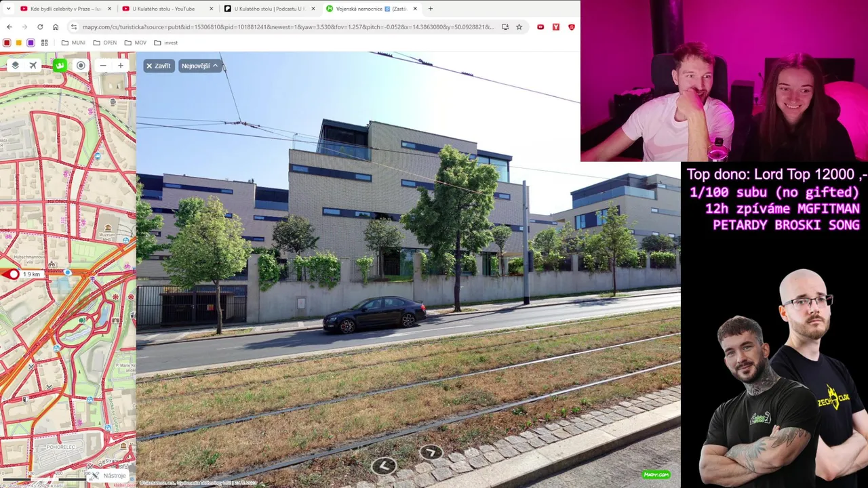Screen dimensions: 868x488
Task: Bookmark this page with star icon
Action: [x=519, y=27]
